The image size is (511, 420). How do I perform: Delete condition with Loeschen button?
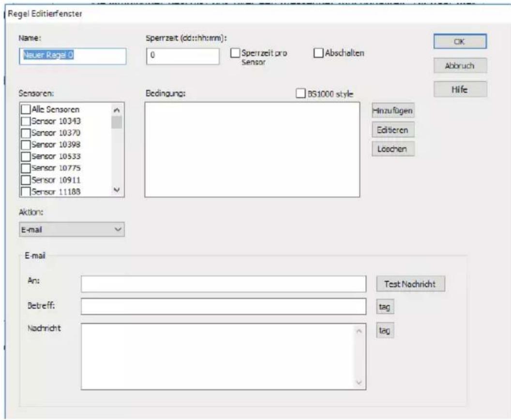393,149
